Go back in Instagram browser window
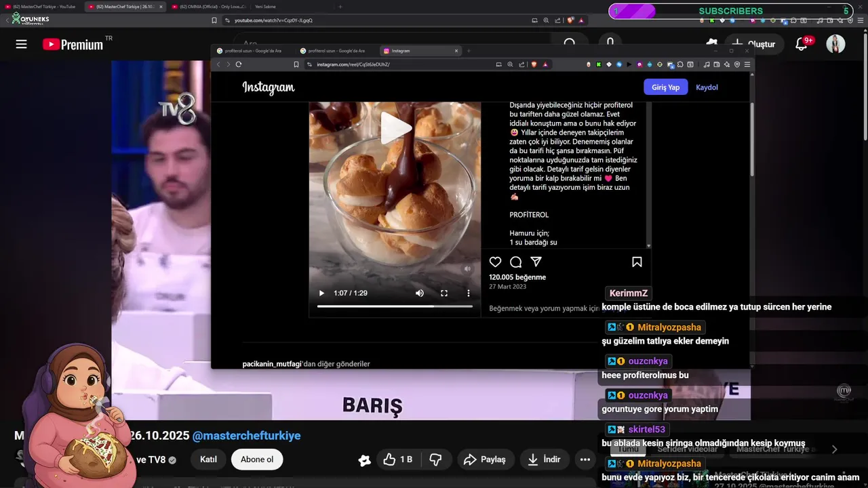Viewport: 868px width, 488px height. pyautogui.click(x=218, y=64)
